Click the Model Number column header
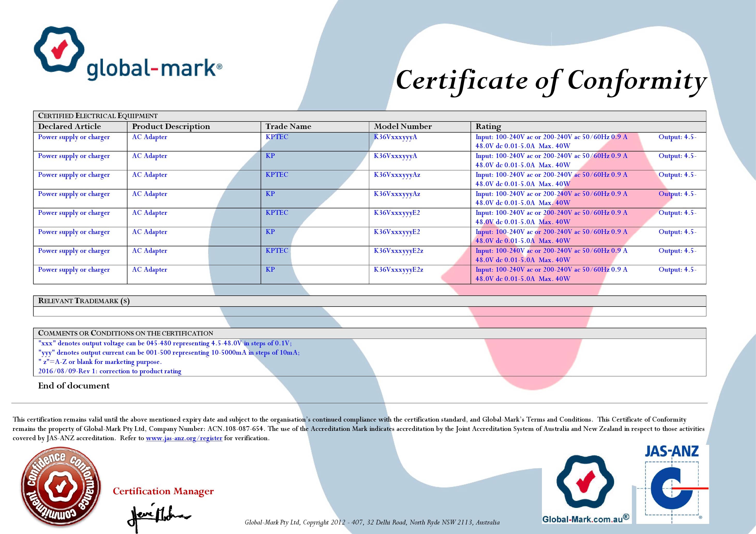This screenshot has height=534, width=756. click(403, 127)
